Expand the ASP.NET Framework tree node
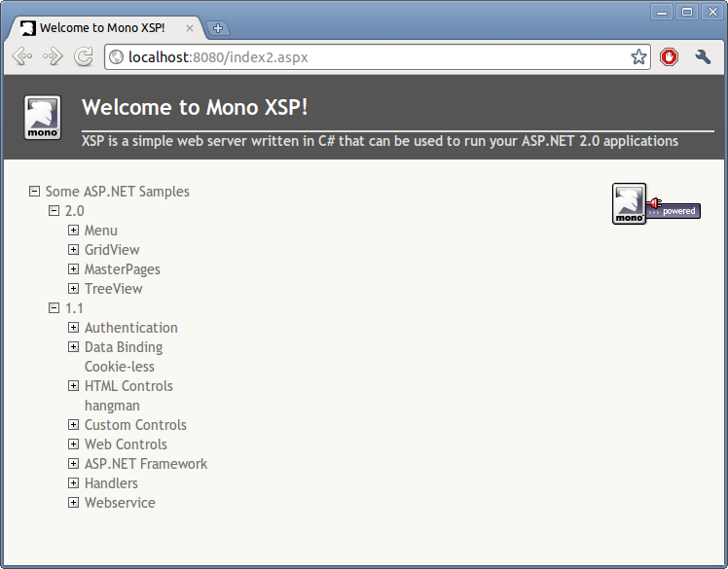Viewport: 728px width, 569px height. (x=73, y=464)
